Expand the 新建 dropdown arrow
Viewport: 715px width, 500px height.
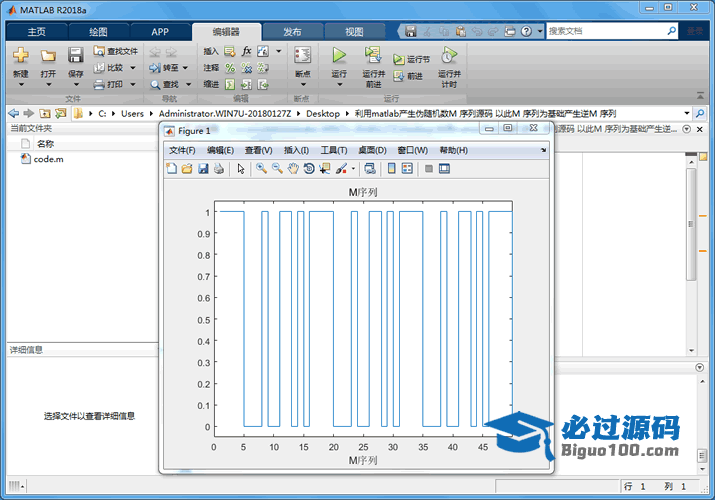coord(21,85)
